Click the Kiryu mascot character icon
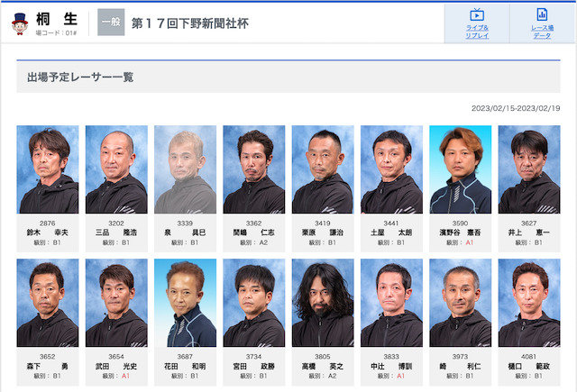577x392 pixels. (x=20, y=24)
